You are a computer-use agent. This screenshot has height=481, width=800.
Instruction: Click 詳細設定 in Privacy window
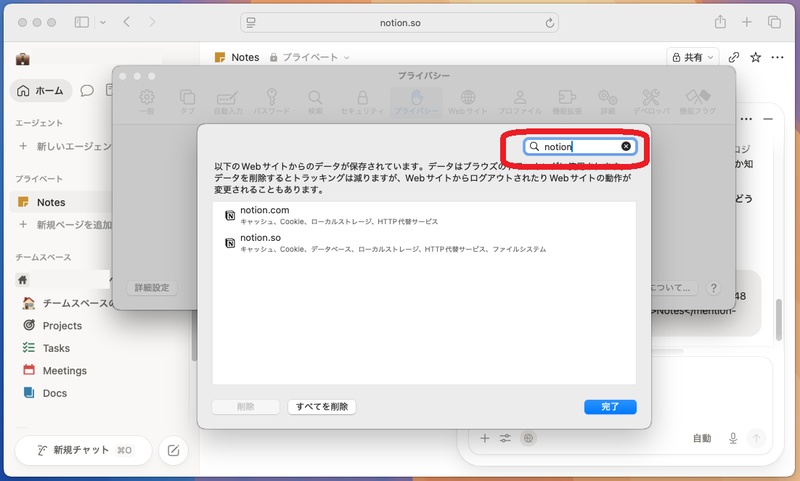[152, 288]
